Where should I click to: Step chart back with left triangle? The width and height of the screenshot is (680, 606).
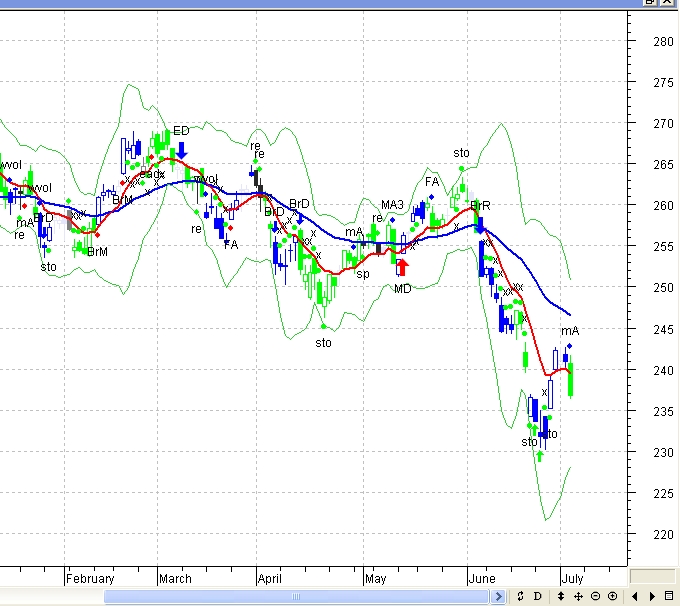pos(634,597)
